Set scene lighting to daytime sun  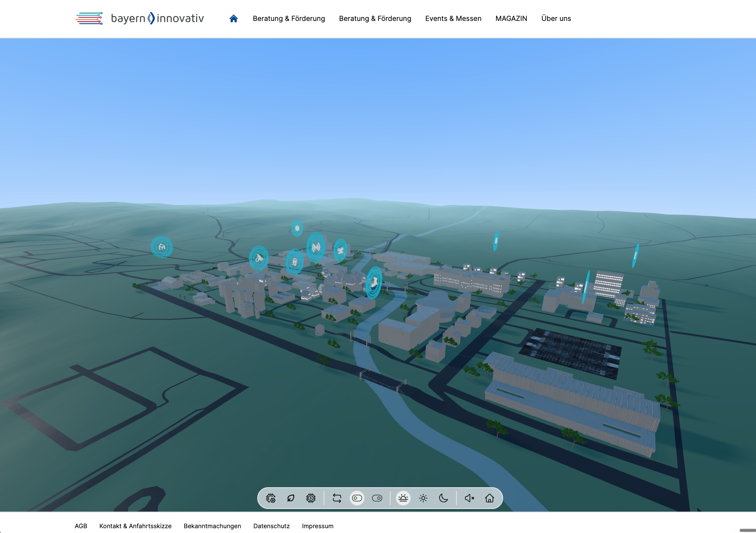pos(423,498)
